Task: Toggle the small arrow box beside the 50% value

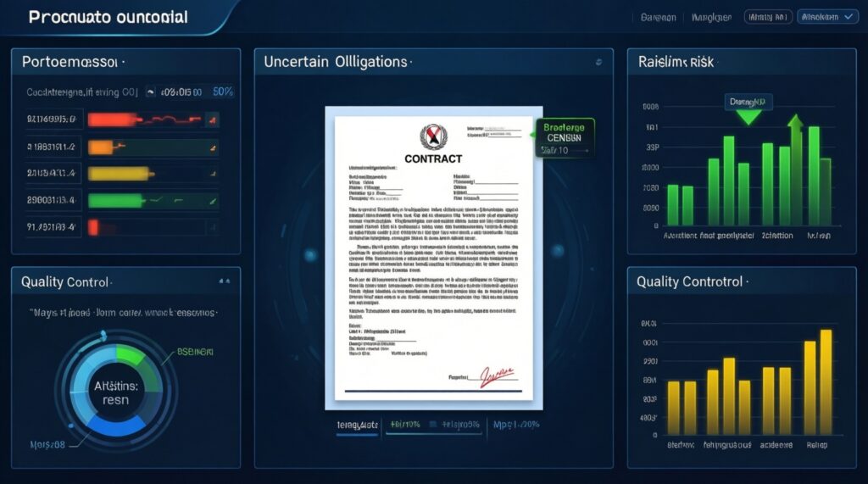Action: (x=151, y=92)
